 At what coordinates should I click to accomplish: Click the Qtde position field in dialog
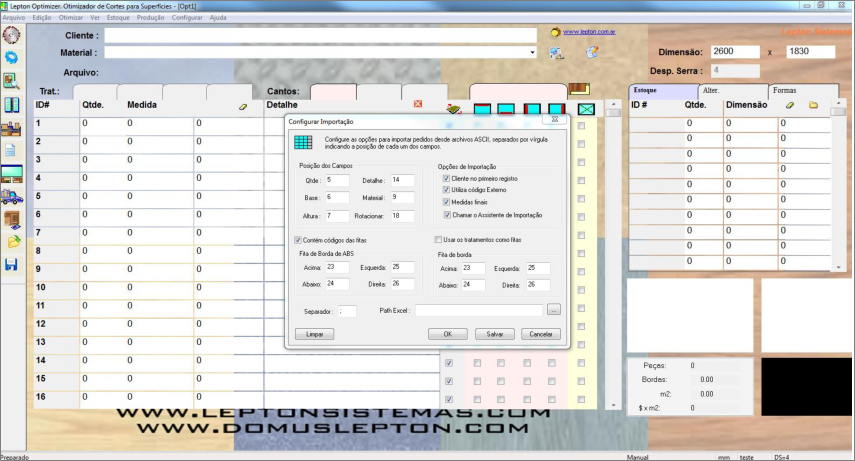pyautogui.click(x=337, y=180)
